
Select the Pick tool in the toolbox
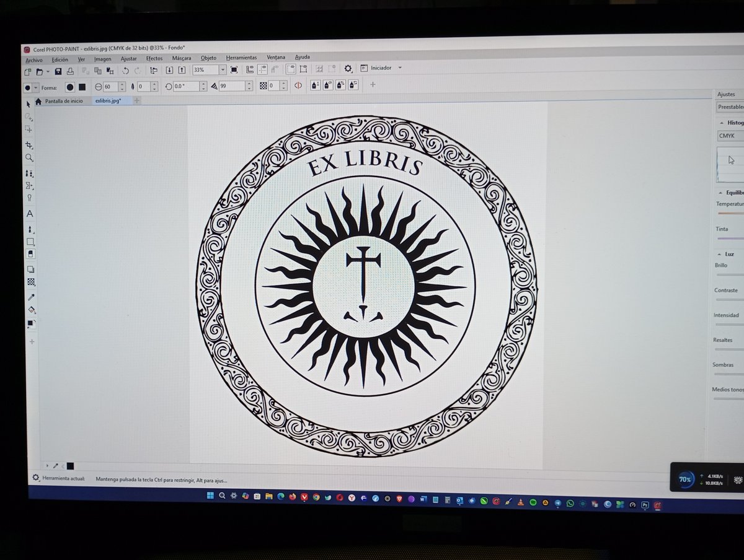point(29,105)
